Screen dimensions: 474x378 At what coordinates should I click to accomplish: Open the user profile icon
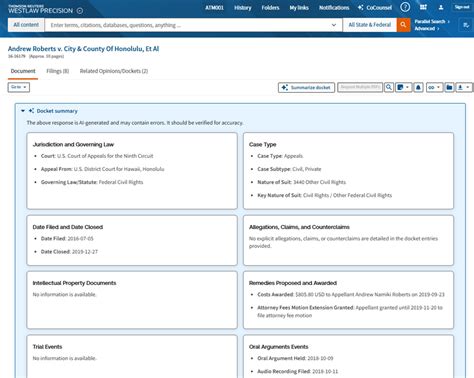[441, 7]
